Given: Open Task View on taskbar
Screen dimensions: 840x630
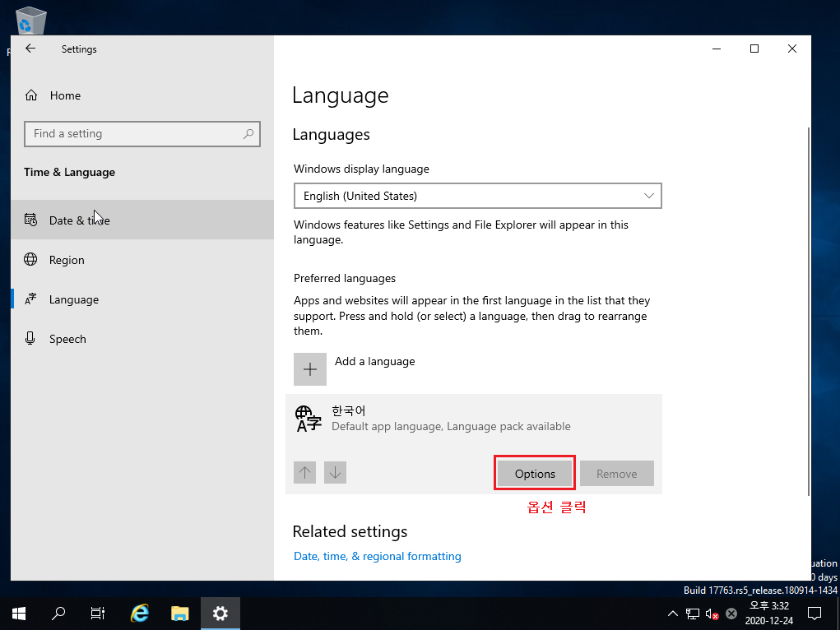Looking at the screenshot, I should pyautogui.click(x=98, y=614).
